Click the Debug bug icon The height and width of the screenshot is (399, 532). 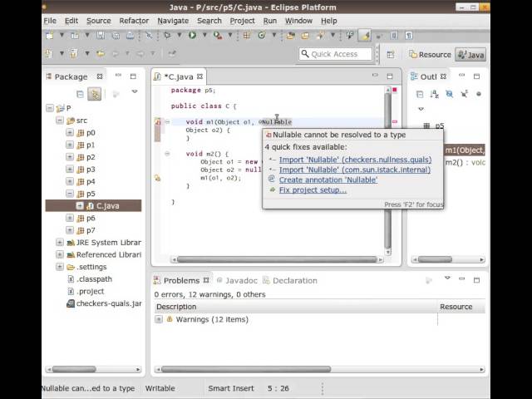pos(167,35)
